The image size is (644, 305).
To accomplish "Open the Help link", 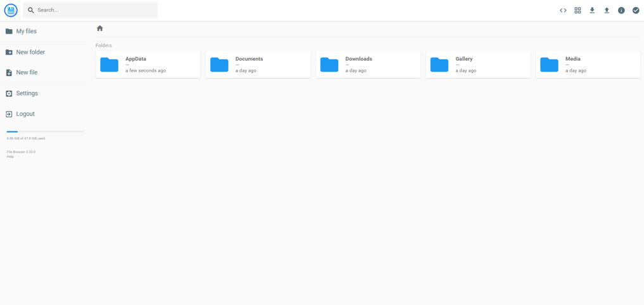I will [10, 157].
